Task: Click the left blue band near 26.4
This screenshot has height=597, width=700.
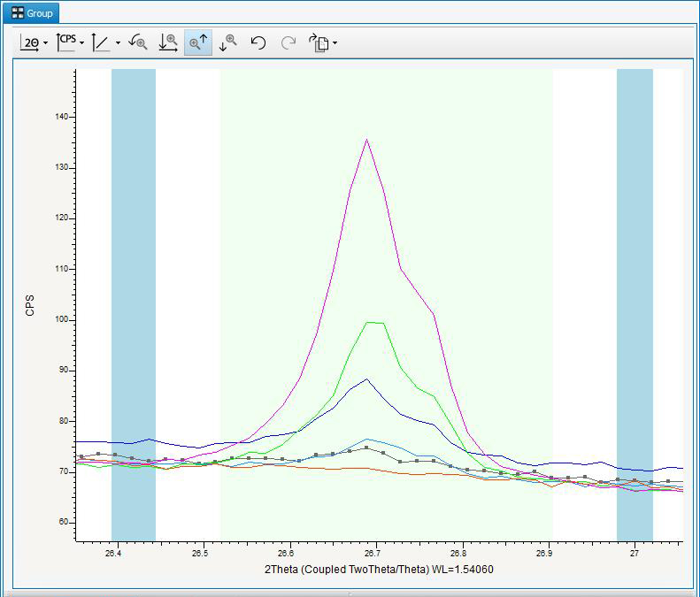Action: 133,301
